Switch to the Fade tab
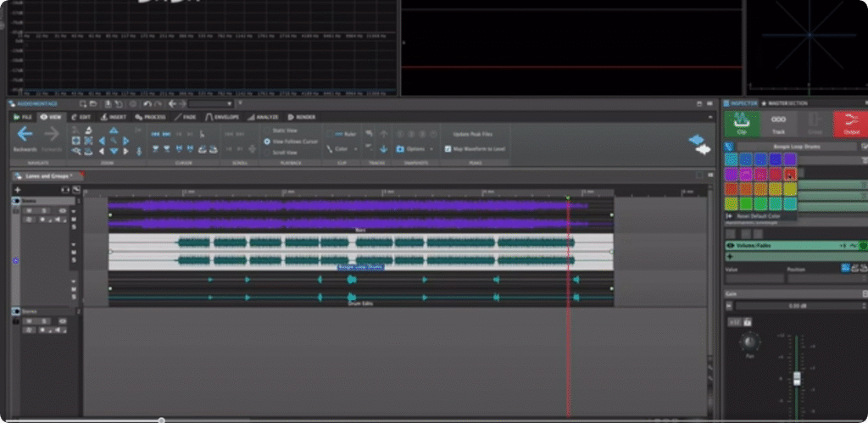The width and height of the screenshot is (868, 423). (x=185, y=117)
